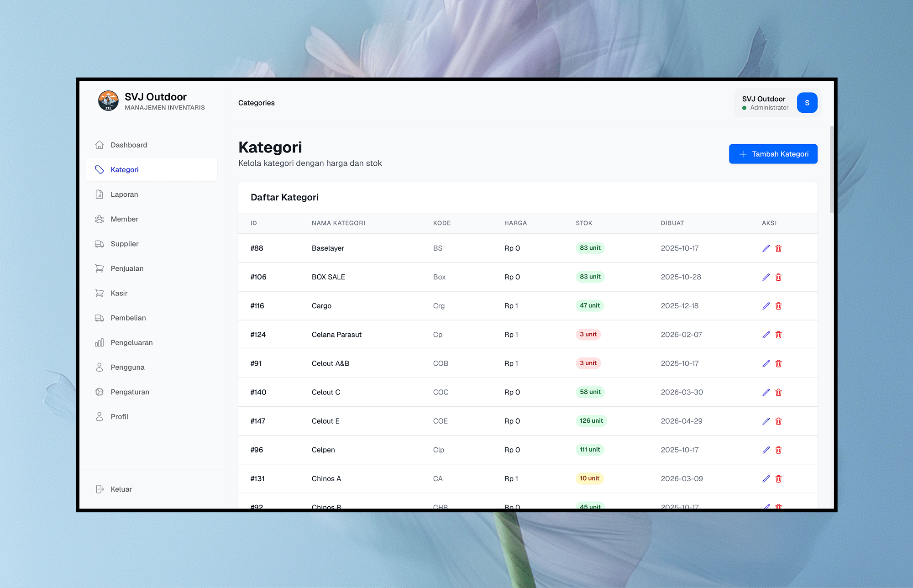Delete the Cargo category row
The height and width of the screenshot is (588, 913).
(778, 306)
